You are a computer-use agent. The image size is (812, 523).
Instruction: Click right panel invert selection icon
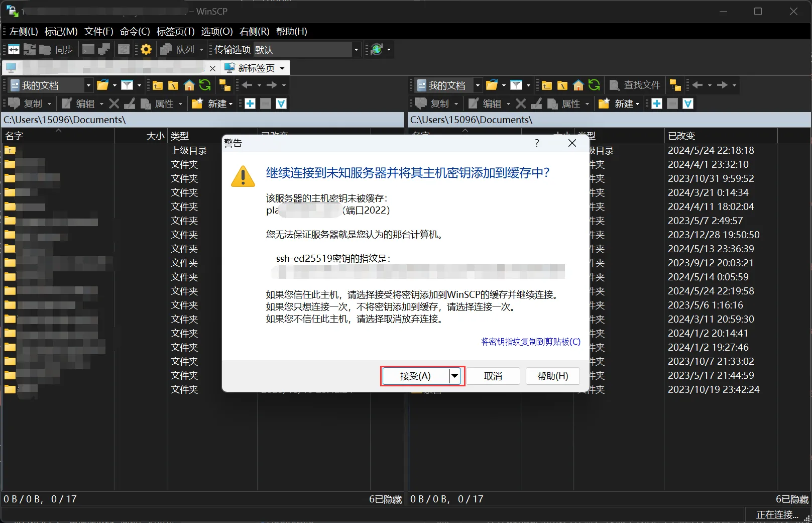[x=688, y=103]
